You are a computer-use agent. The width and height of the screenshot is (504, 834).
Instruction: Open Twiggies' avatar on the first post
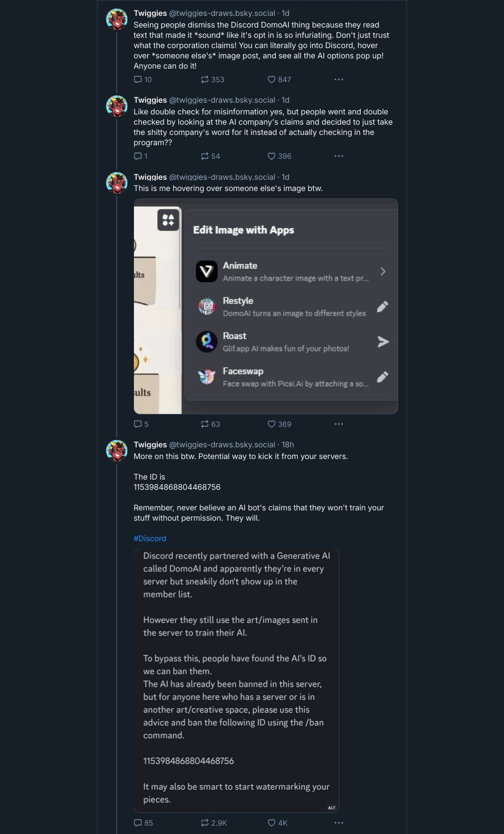(x=117, y=19)
